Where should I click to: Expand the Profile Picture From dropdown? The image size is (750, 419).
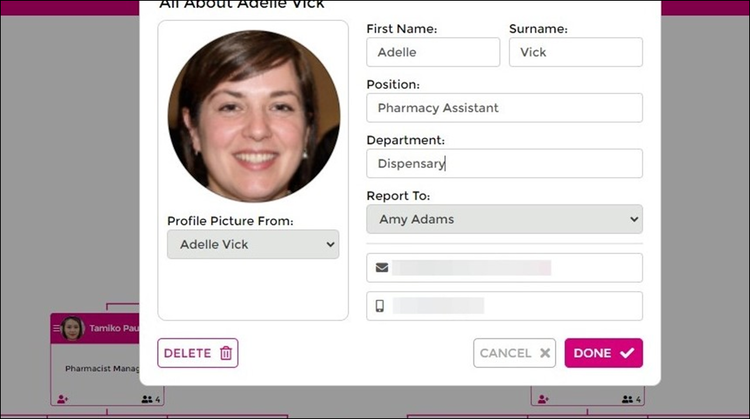253,244
